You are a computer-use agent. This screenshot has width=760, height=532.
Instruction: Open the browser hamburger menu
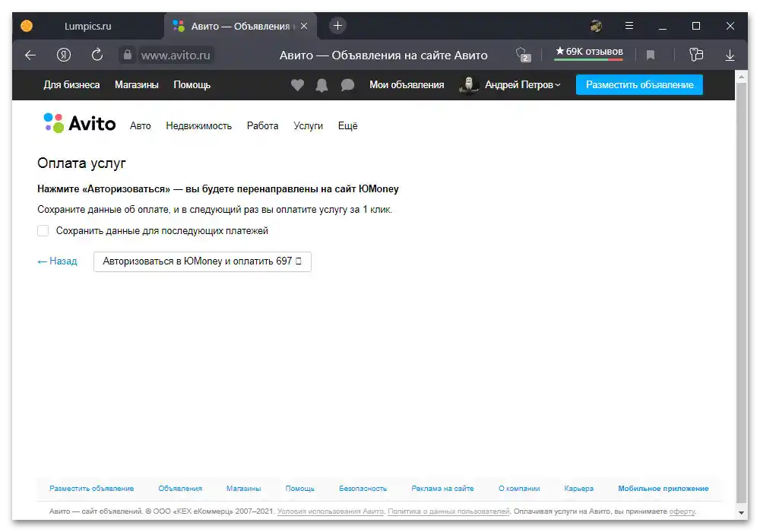click(629, 26)
